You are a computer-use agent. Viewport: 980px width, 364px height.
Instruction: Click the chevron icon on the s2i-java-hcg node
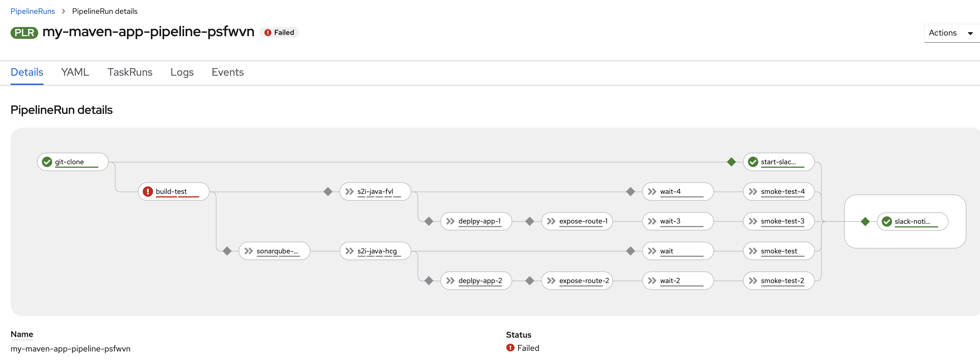click(x=350, y=251)
